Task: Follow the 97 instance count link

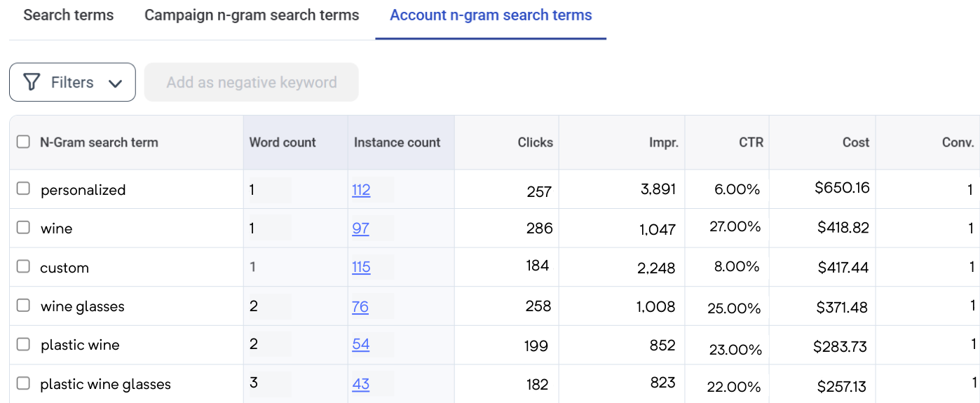Action: (x=360, y=228)
